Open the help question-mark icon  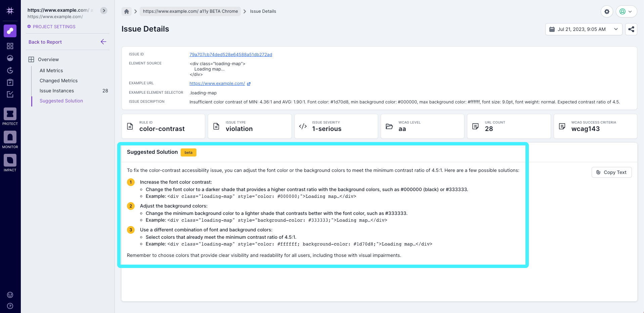coord(10,306)
